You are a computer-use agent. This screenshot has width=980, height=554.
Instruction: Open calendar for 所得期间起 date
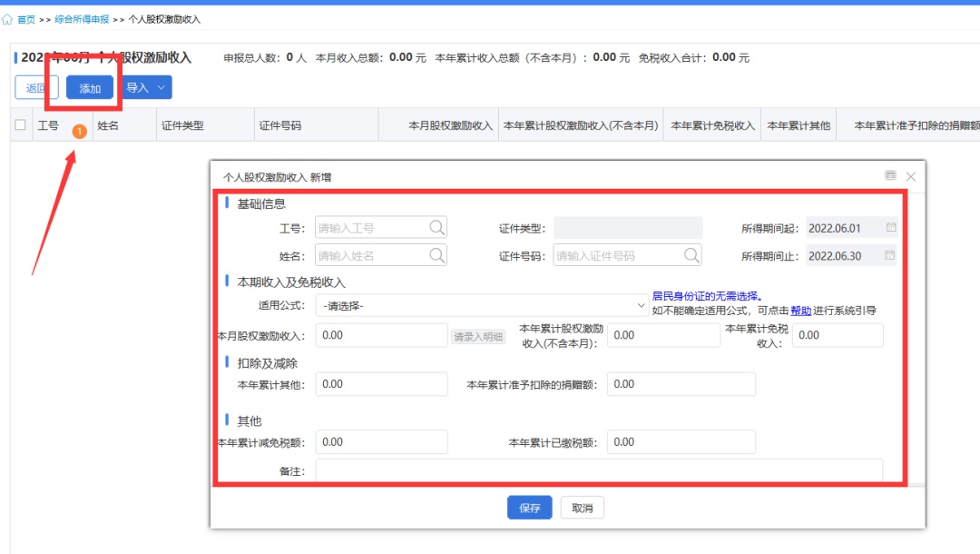pyautogui.click(x=890, y=228)
